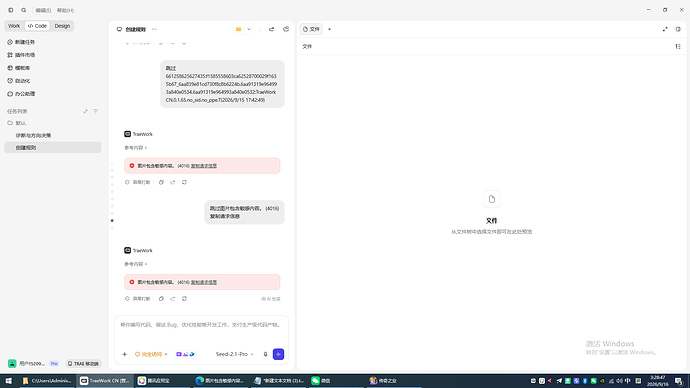The height and width of the screenshot is (388, 690).
Task: Switch to the Code tab
Action: (37, 26)
